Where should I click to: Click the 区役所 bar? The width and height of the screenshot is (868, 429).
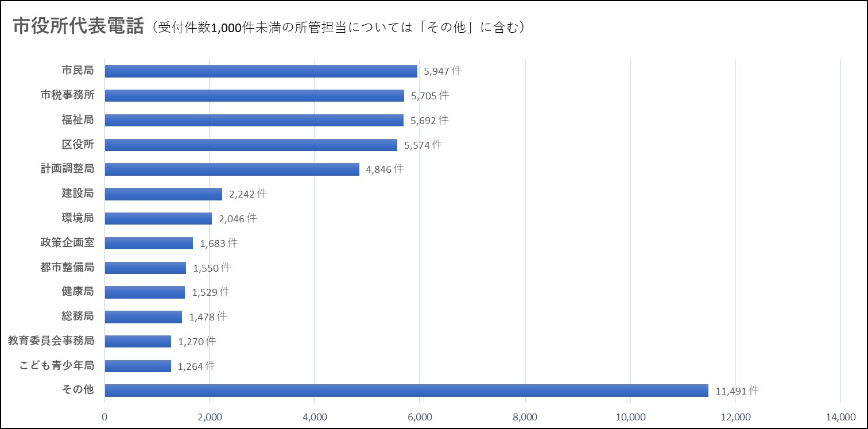point(251,145)
